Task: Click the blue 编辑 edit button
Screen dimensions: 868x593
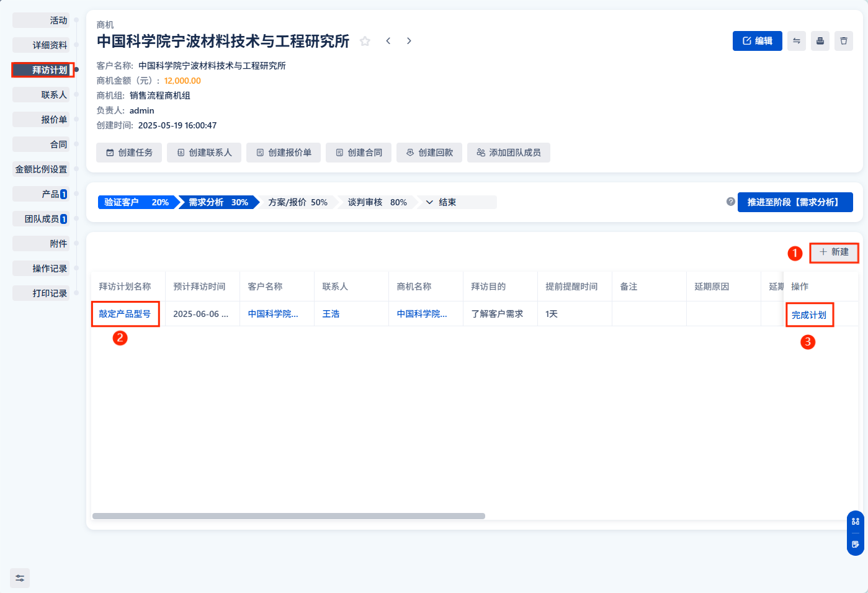Action: 758,41
